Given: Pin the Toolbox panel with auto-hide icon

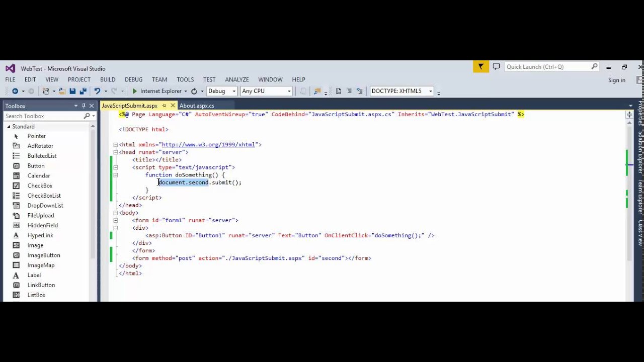Looking at the screenshot, I should [84, 106].
